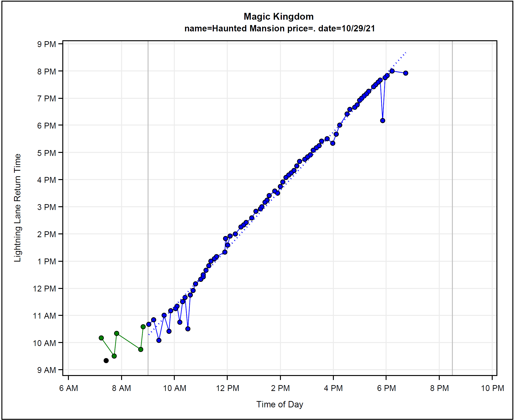514x420 pixels.
Task: Click the Magic Kingdom chart title
Action: 278,16
